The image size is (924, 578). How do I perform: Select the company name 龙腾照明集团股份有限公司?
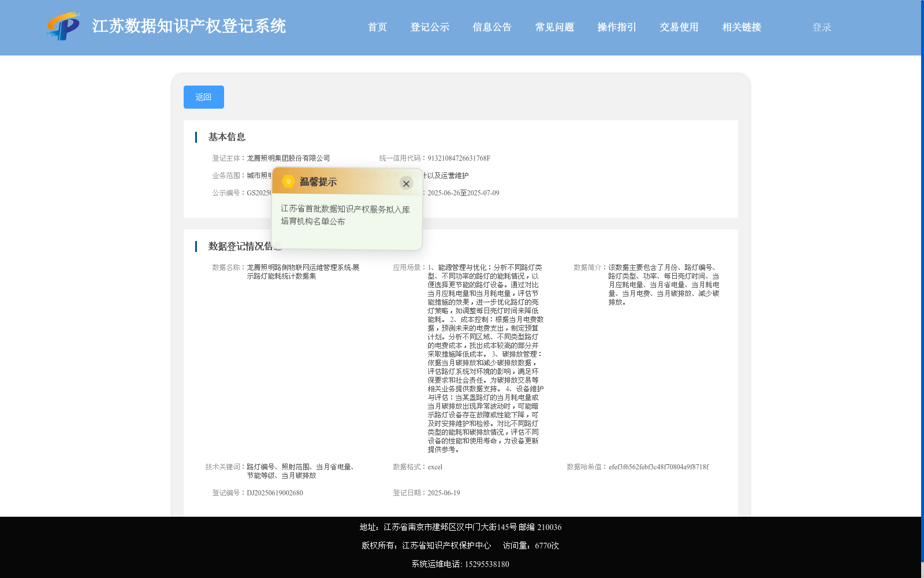point(288,158)
